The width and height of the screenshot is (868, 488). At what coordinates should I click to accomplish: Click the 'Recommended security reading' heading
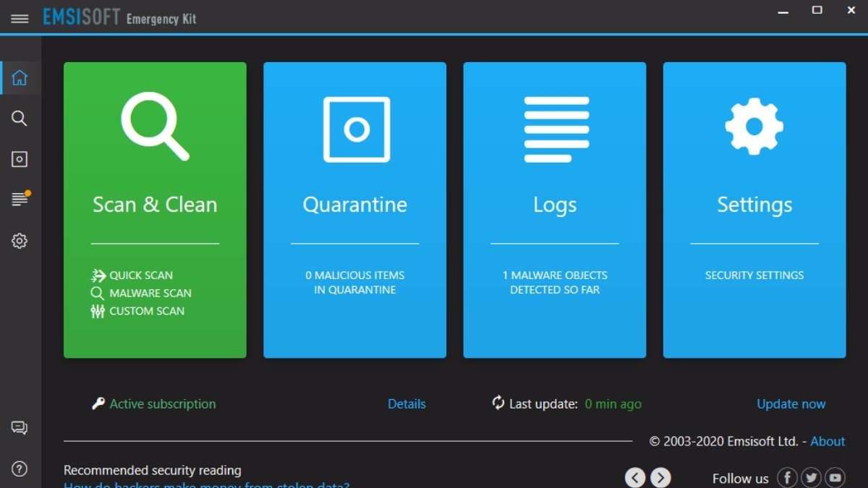153,471
